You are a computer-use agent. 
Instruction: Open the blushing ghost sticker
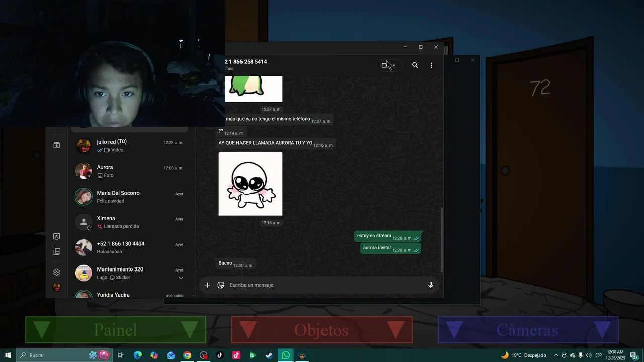pyautogui.click(x=251, y=184)
